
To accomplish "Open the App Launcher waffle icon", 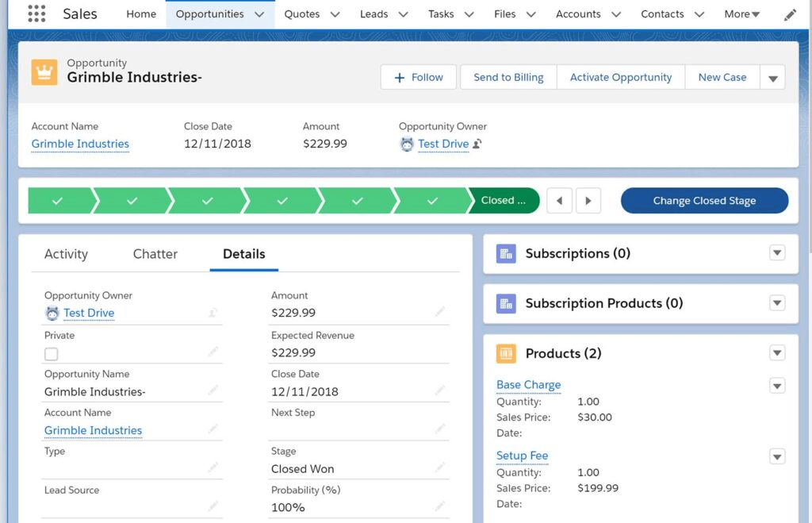I will (x=35, y=13).
